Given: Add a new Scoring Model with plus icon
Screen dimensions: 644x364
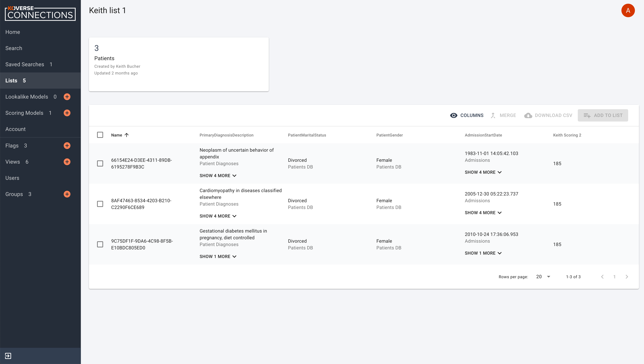Looking at the screenshot, I should pyautogui.click(x=67, y=113).
